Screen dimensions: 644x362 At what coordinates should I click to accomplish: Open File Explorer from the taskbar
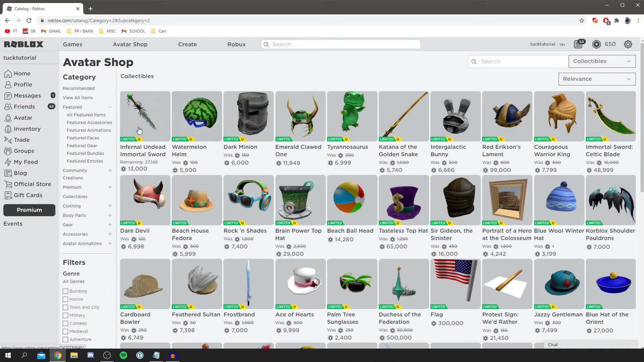[x=74, y=355]
